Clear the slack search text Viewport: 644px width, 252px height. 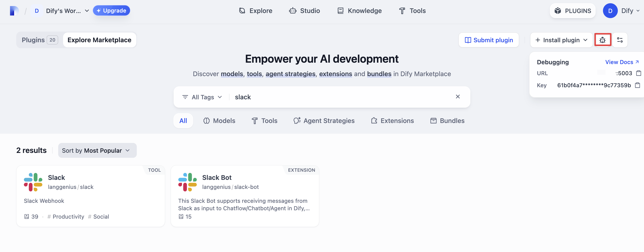pos(458,97)
